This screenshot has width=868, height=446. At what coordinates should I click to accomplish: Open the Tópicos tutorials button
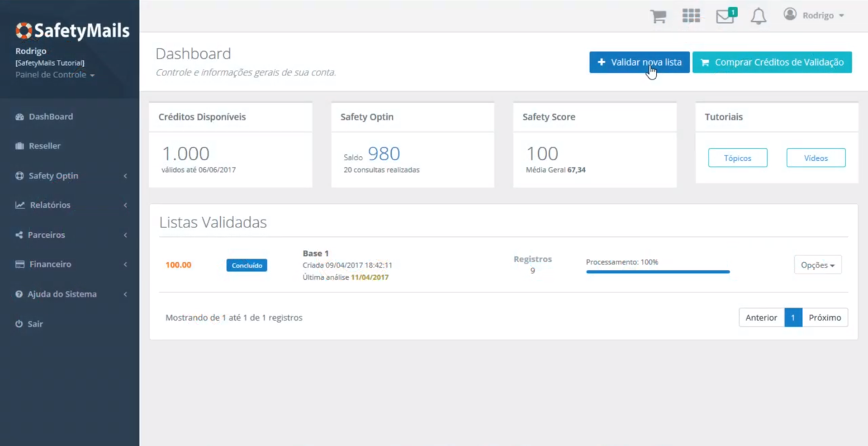738,158
